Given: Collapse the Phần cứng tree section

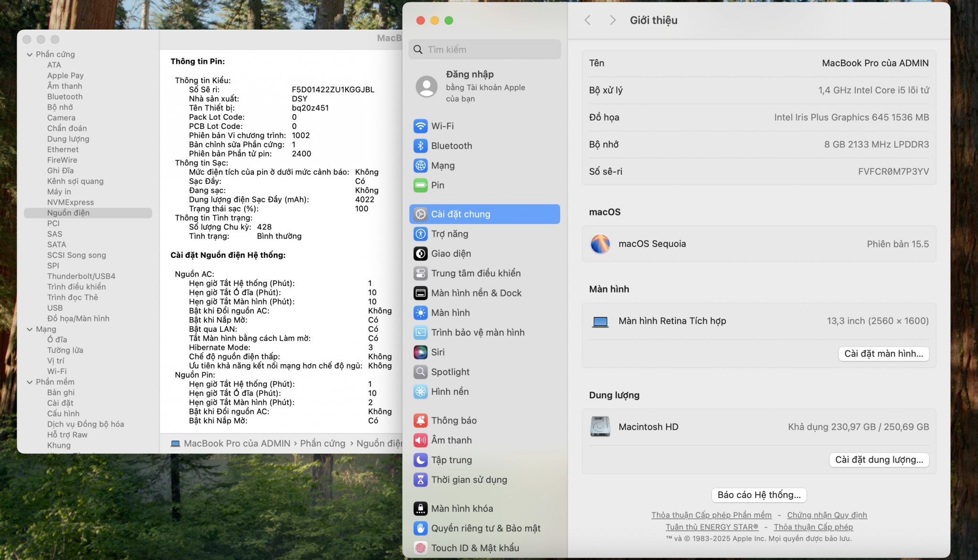Looking at the screenshot, I should click(30, 54).
